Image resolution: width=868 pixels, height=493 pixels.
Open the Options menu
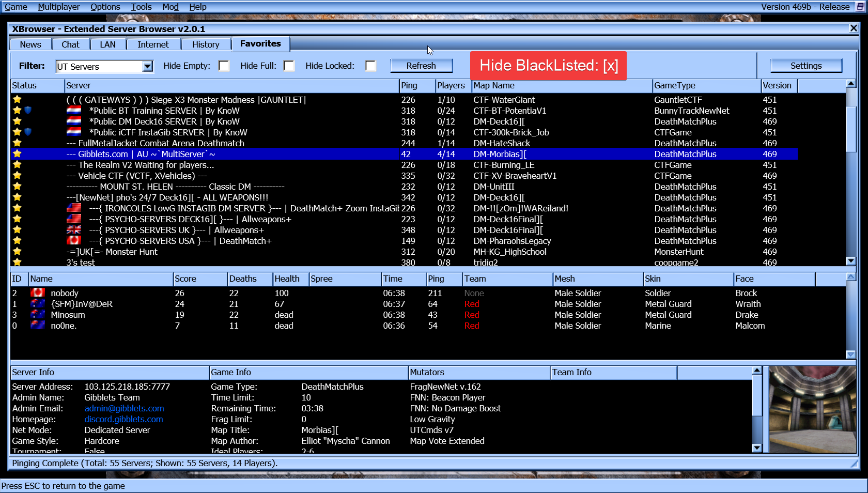click(105, 7)
